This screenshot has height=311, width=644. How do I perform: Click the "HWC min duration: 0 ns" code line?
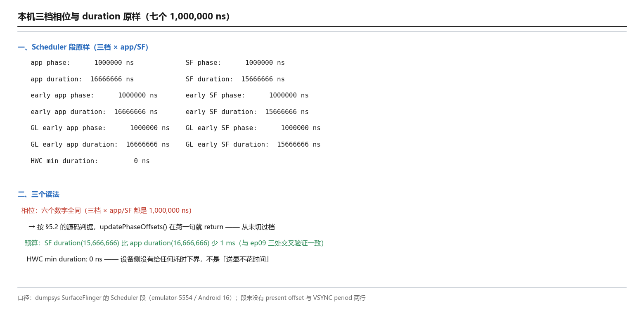[x=90, y=161]
